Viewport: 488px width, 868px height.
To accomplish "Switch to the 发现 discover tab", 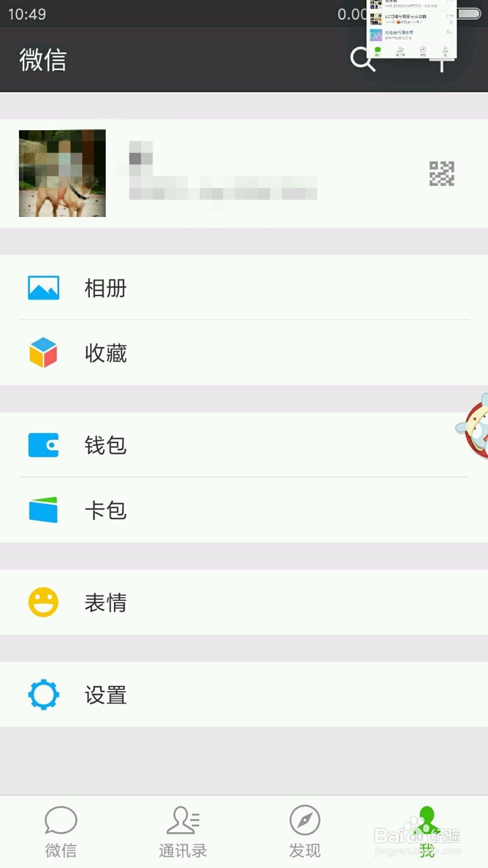I will click(305, 832).
